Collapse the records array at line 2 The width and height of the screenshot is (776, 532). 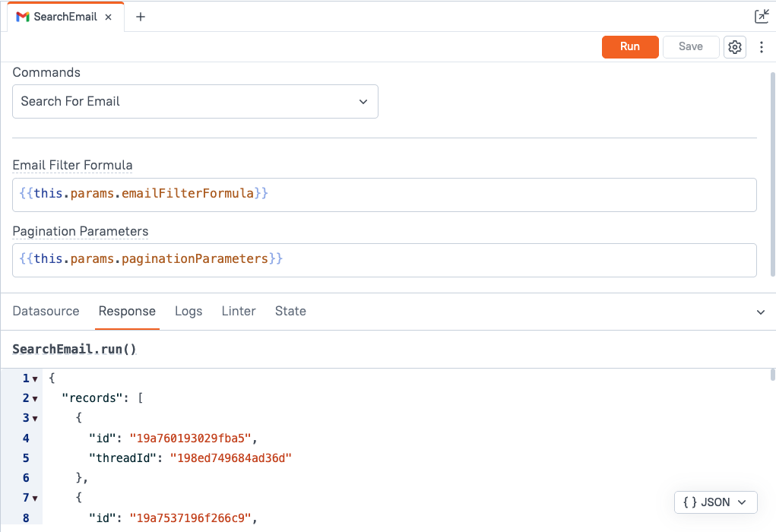click(x=35, y=399)
